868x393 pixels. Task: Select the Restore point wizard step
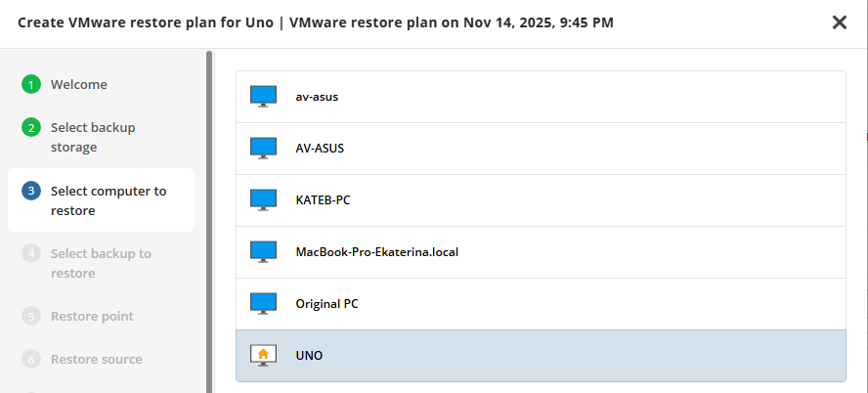[92, 317]
